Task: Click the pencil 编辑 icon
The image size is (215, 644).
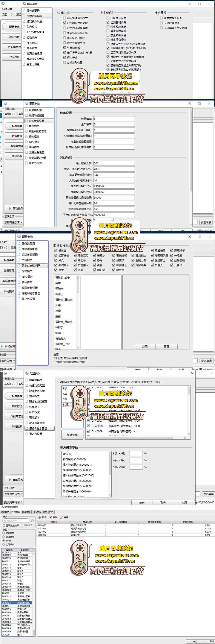Action: (x=61, y=517)
